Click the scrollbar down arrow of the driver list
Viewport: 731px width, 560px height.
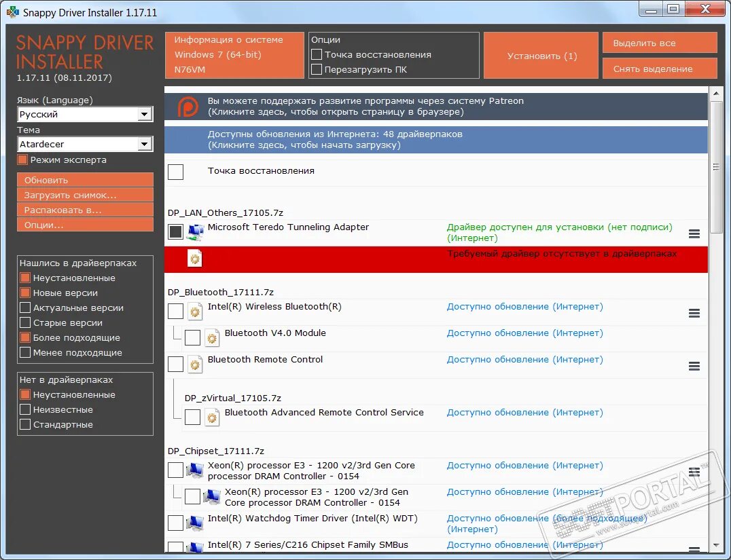pos(716,545)
